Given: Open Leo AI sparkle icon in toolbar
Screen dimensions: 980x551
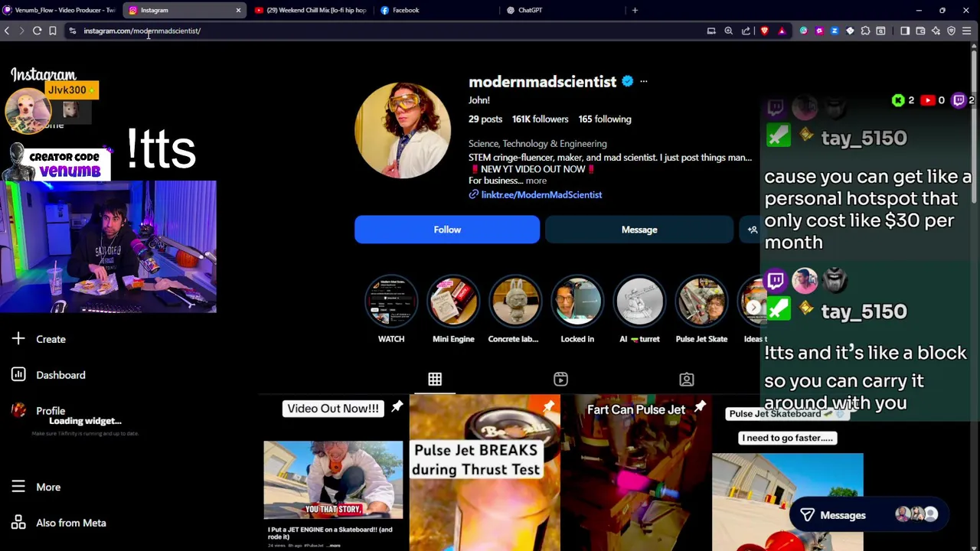Looking at the screenshot, I should pos(936,31).
